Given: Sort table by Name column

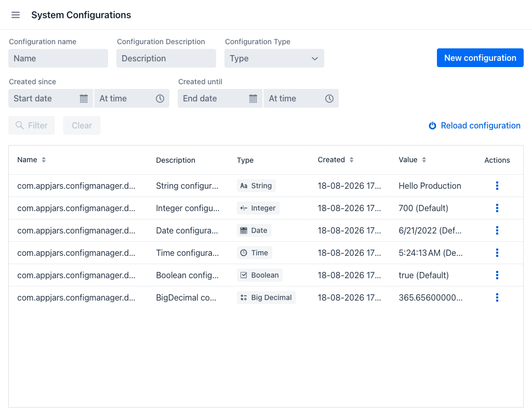Looking at the screenshot, I should (31, 160).
